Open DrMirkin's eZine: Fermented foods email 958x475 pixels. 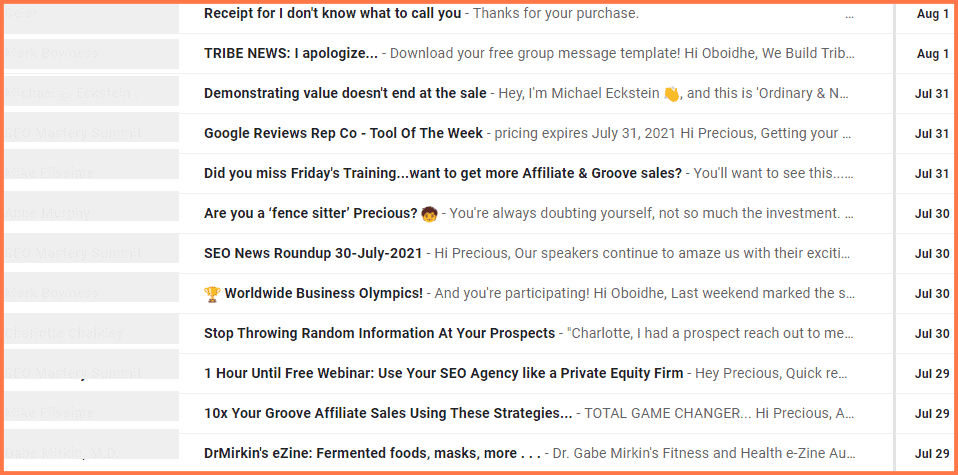[x=373, y=454]
